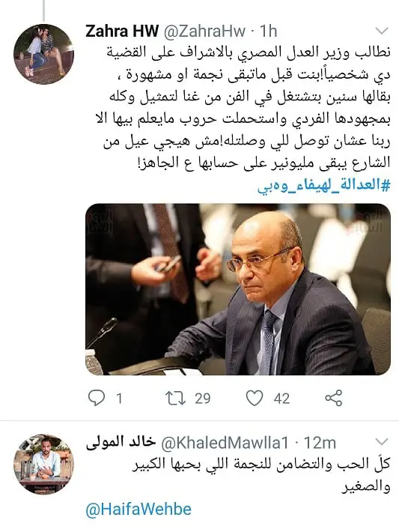
Task: Open the Arabic hashtag in the tweet
Action: pyautogui.click(x=323, y=186)
